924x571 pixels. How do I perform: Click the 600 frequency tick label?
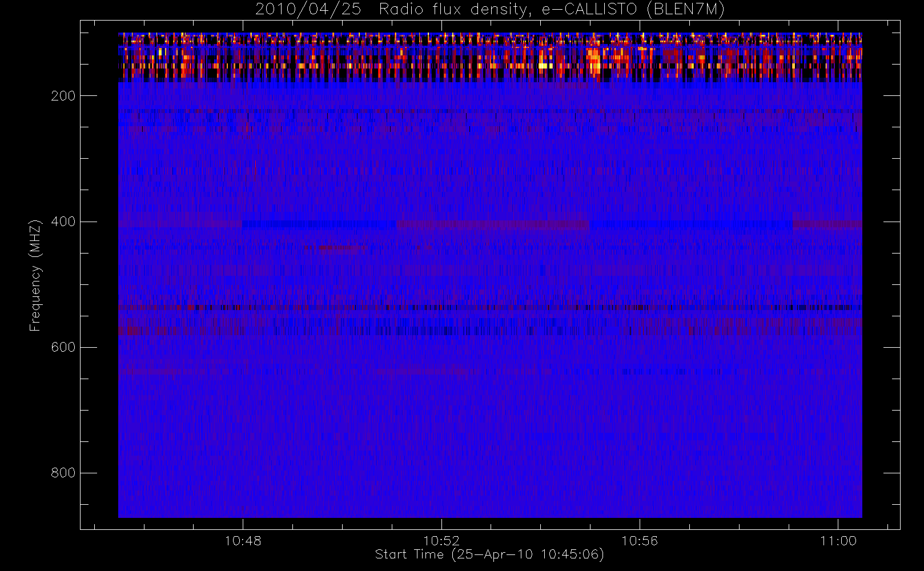click(63, 347)
